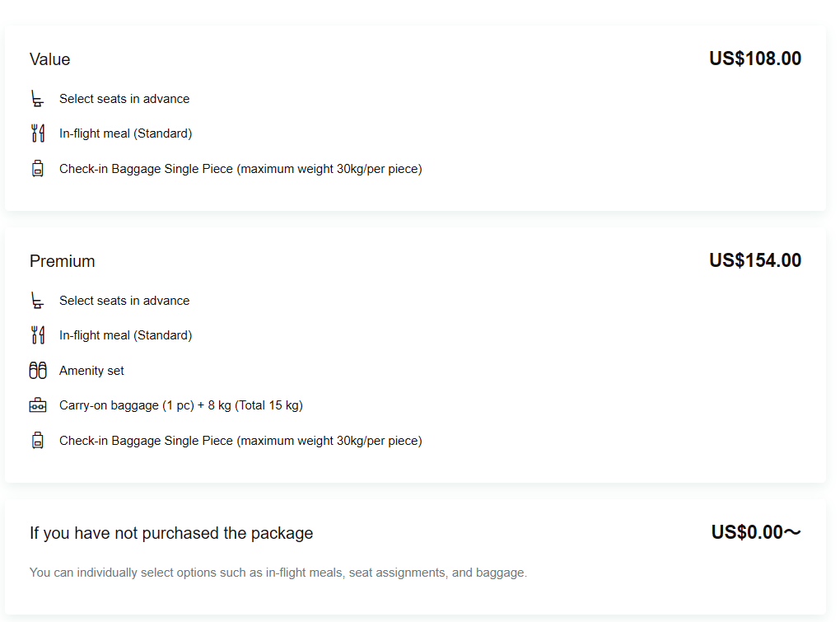Select 'If you have not purchased the package'
The width and height of the screenshot is (840, 622).
[171, 533]
